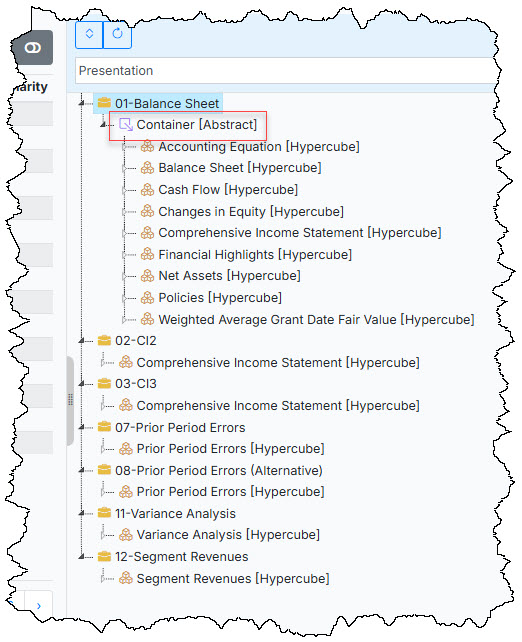Expand the Balance Sheet [Hypercube] node

(x=124, y=168)
